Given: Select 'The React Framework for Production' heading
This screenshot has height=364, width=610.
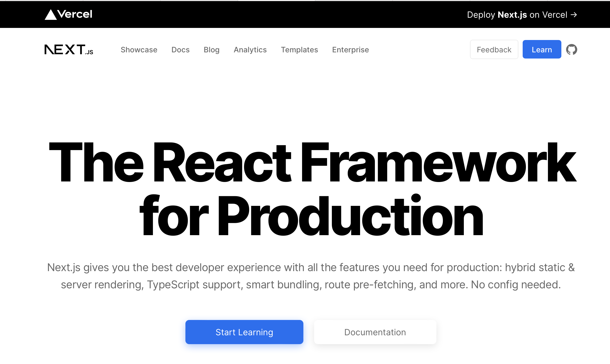Looking at the screenshot, I should coord(312,189).
